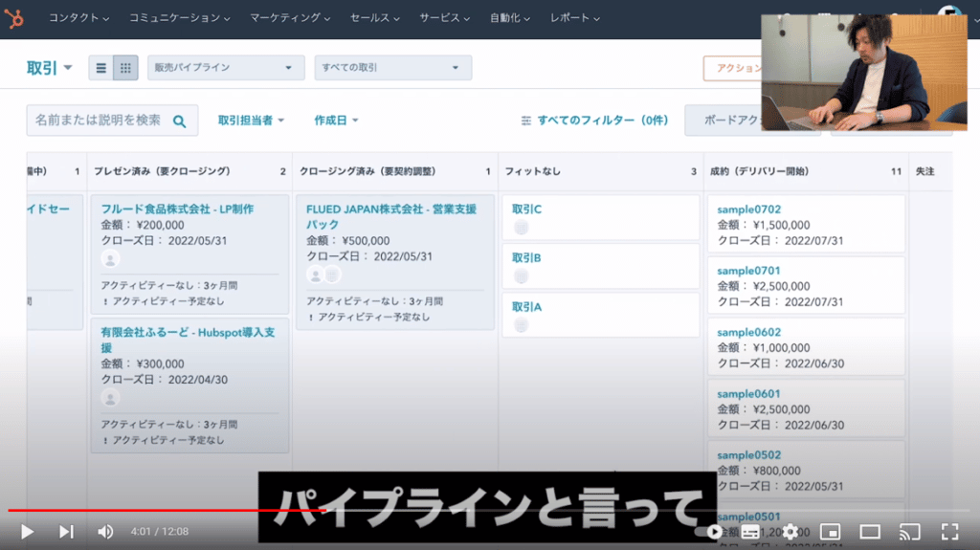Skip to next video
Viewport: 980px width, 550px height.
[x=66, y=531]
